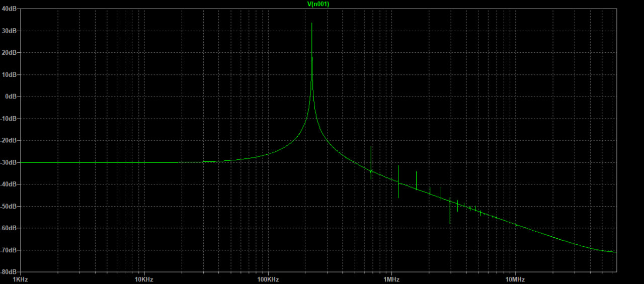Select the 10KHz frequency axis label
This screenshot has height=284, width=644.
144,279
